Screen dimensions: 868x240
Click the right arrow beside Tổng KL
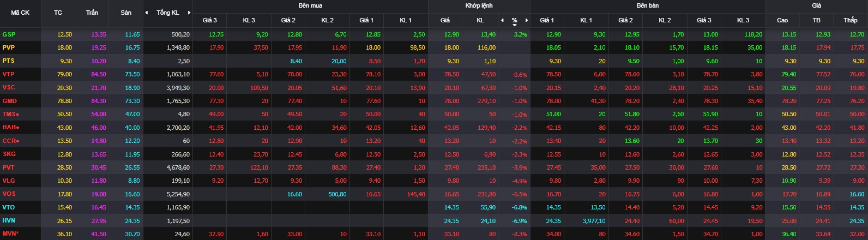[x=189, y=13]
